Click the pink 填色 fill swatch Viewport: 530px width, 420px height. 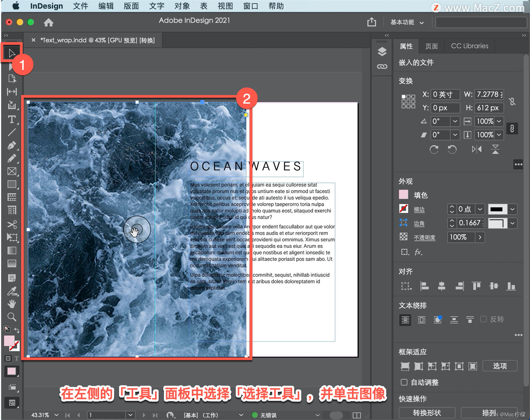click(x=404, y=195)
